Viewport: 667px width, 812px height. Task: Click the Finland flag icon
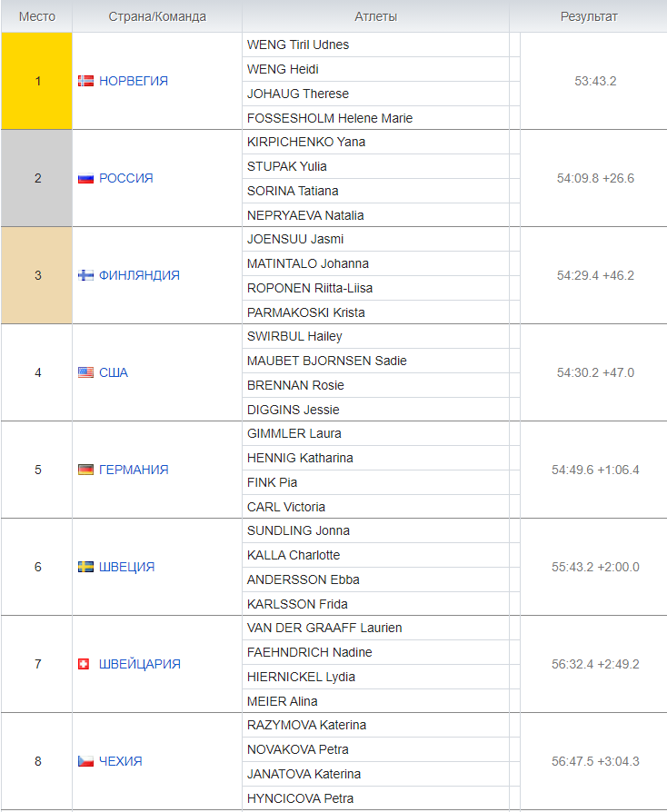(85, 275)
